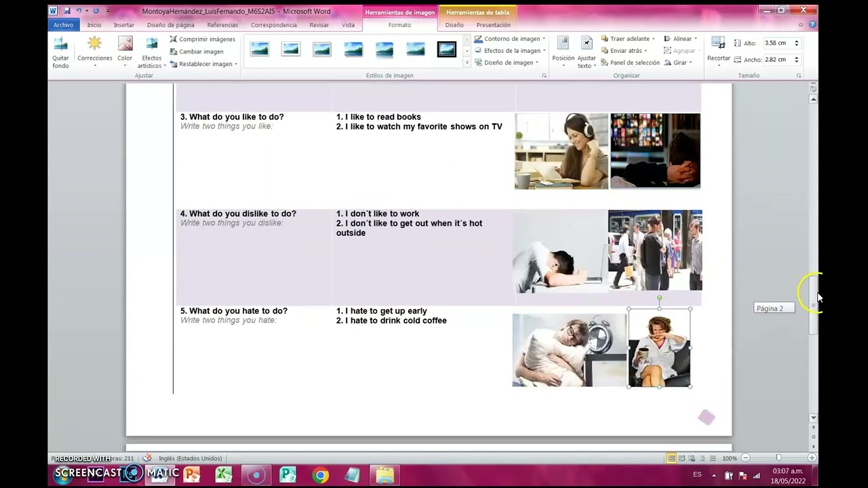Apply the black-framed picture style thumbnail
Viewport: 868px width, 488px height.
point(447,49)
